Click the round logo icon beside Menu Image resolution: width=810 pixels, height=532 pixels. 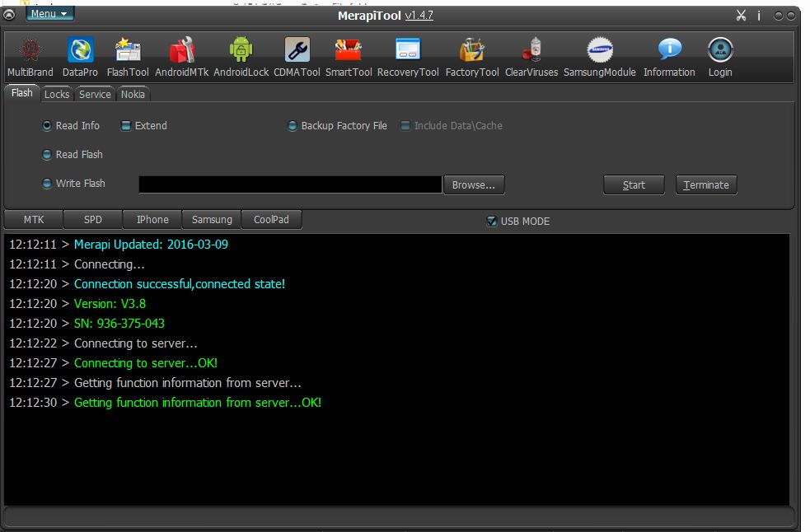(9, 15)
